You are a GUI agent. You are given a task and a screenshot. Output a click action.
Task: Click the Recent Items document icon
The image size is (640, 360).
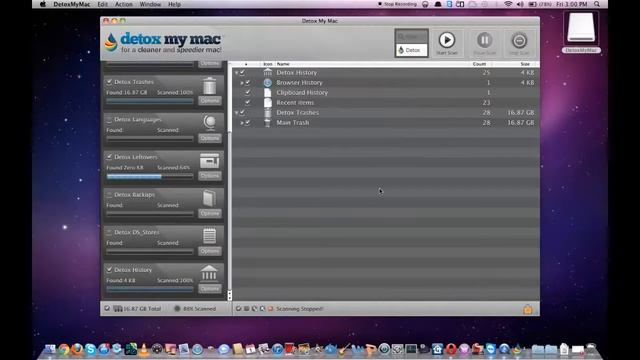pyautogui.click(x=267, y=102)
